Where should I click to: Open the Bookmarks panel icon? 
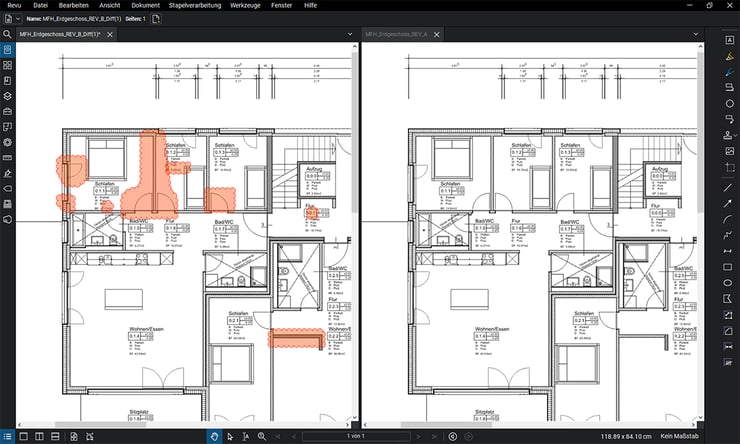[7, 81]
